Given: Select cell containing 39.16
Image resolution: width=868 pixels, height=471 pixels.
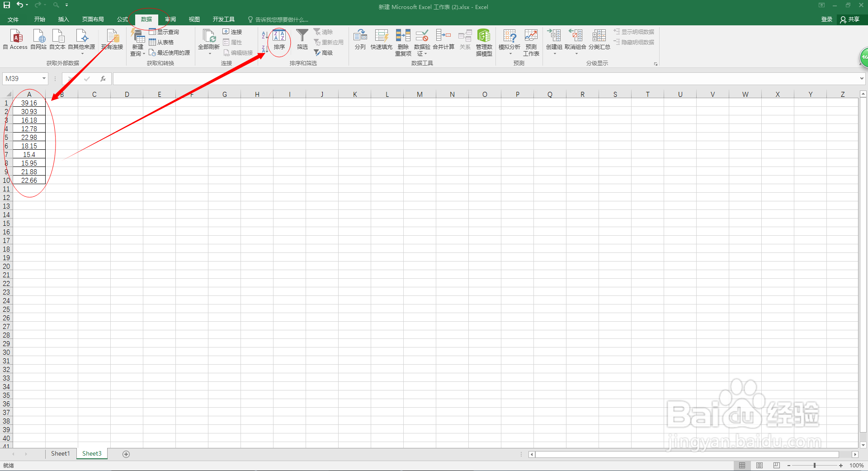Looking at the screenshot, I should click(x=29, y=103).
